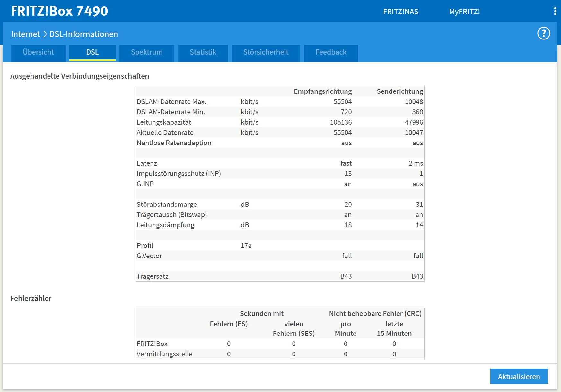Open FRITZ!NAS from the header
Screen dimensions: 561x392
click(x=400, y=12)
